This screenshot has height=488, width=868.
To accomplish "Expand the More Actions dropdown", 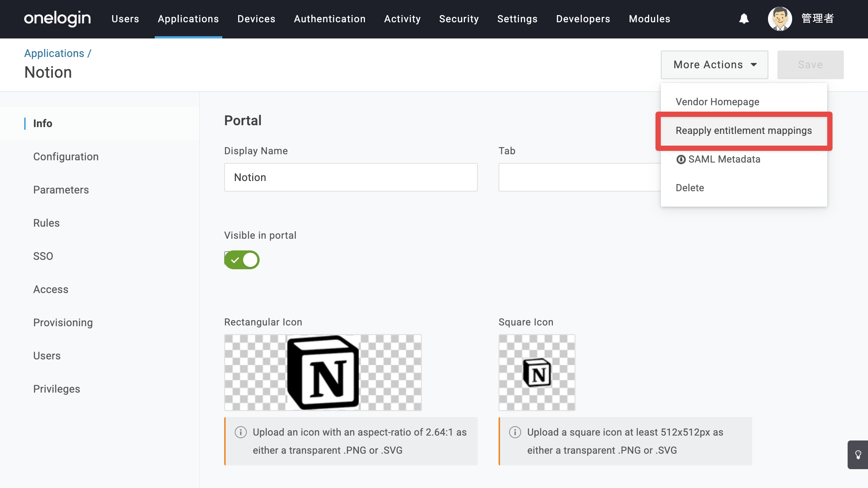I will 714,65.
